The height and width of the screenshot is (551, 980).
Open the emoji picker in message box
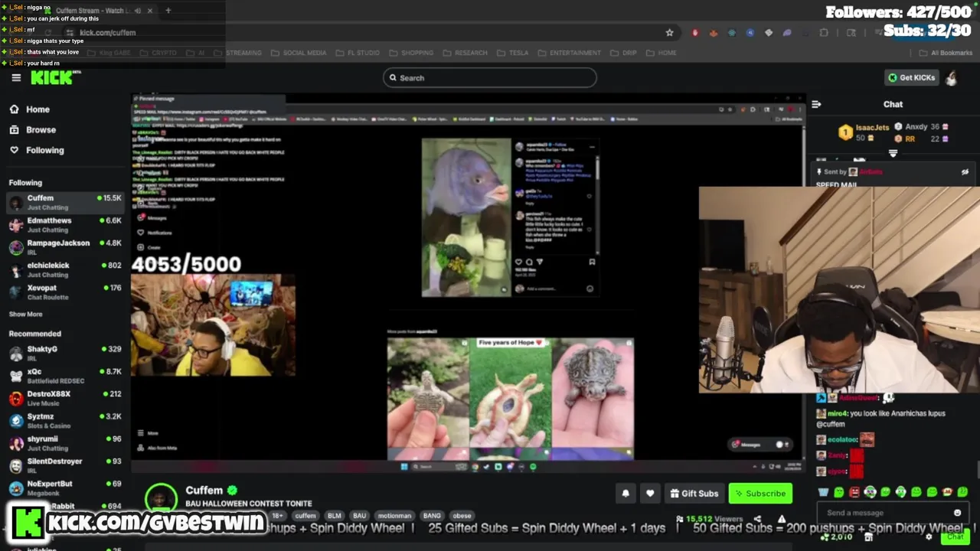957,513
